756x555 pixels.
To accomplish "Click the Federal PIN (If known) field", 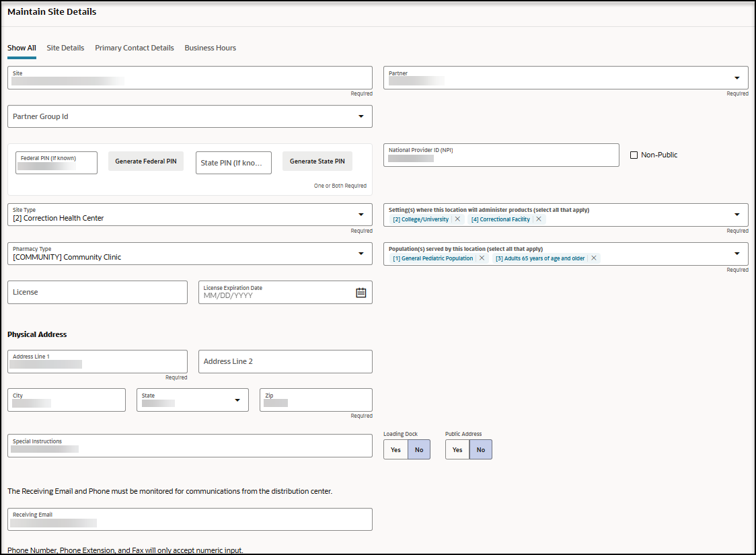I will point(56,163).
